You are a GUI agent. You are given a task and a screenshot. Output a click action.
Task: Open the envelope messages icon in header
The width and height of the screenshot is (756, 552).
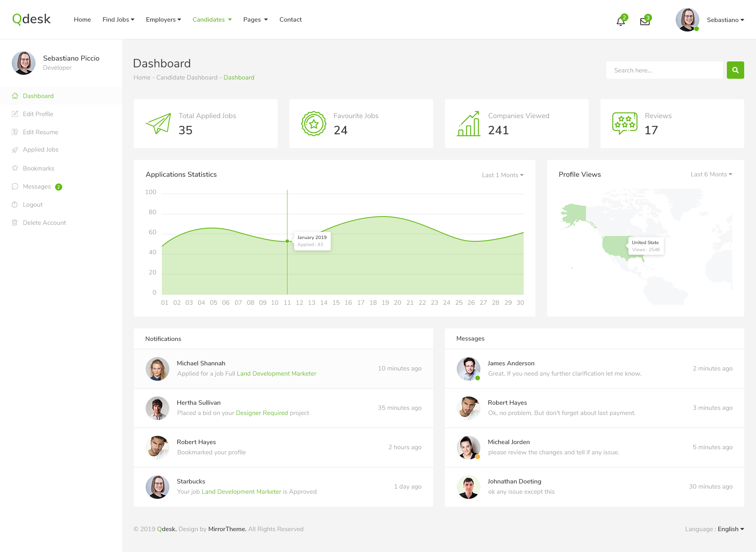pos(645,21)
